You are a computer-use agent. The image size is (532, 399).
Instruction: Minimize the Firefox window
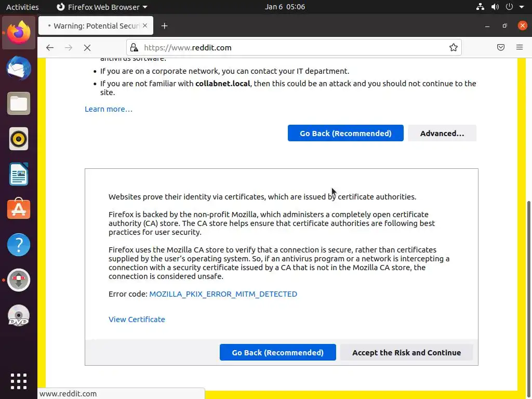[x=487, y=26]
